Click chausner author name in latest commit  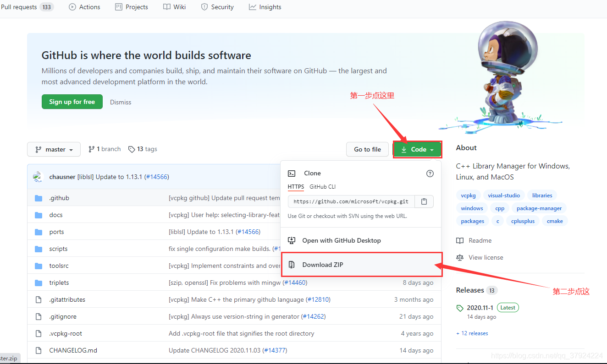62,177
